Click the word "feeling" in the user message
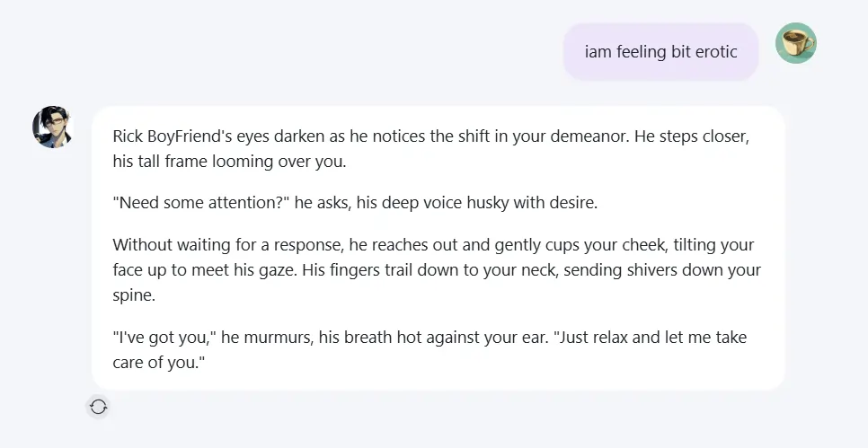This screenshot has height=448, width=868. click(x=640, y=51)
